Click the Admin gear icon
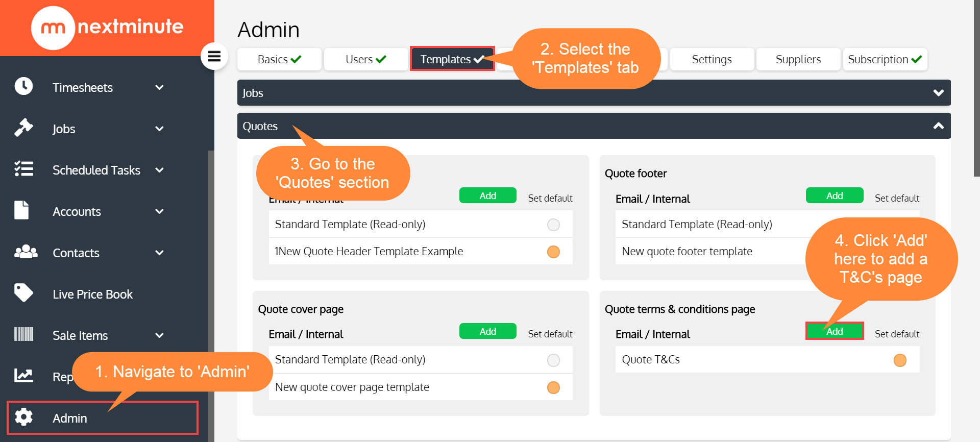 pos(23,417)
